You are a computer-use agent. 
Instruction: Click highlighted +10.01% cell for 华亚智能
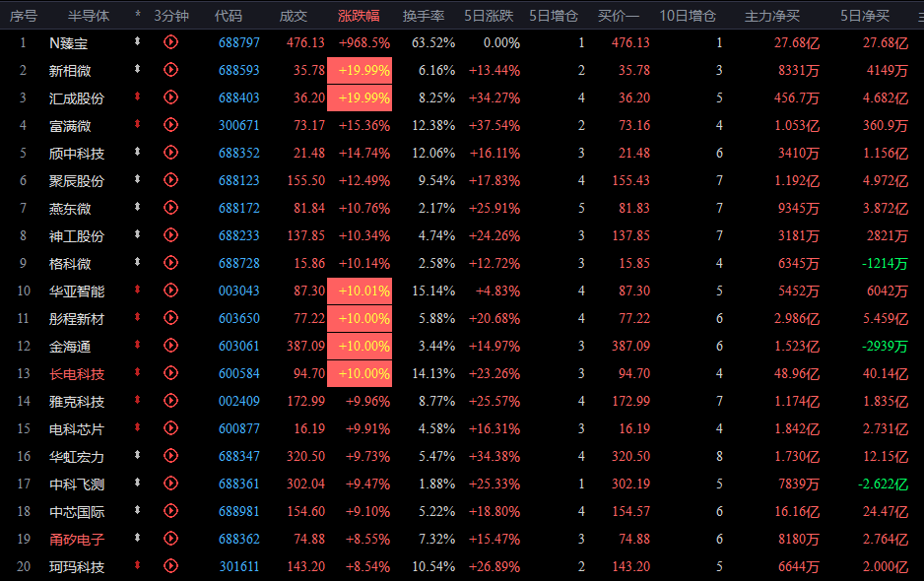[x=360, y=290]
